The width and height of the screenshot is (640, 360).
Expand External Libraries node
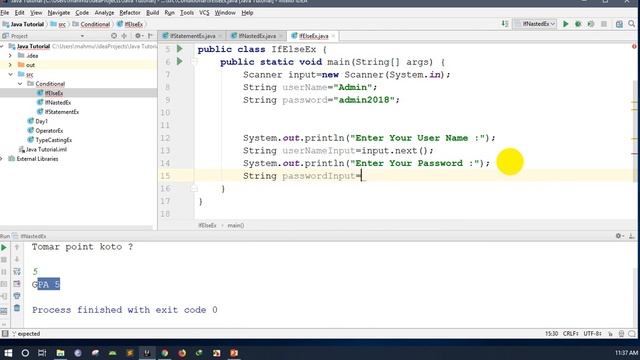click(x=2, y=159)
